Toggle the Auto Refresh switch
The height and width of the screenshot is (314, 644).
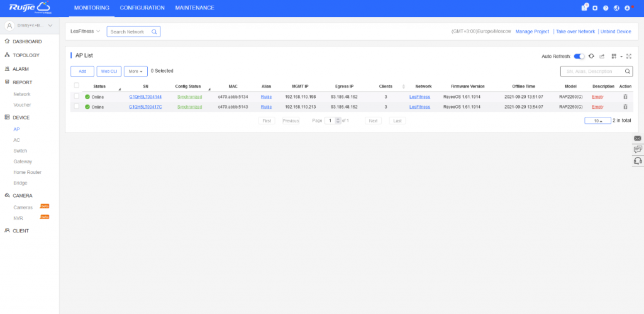[x=579, y=56]
